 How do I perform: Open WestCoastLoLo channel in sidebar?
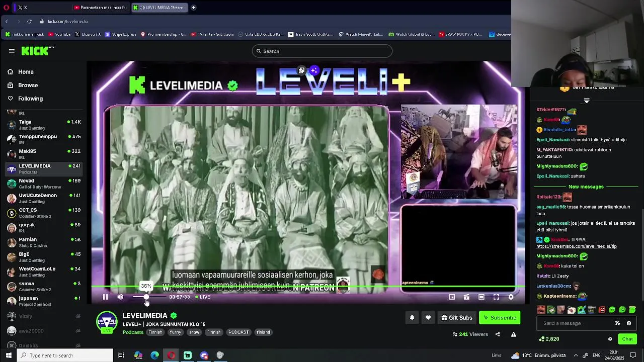44,271
